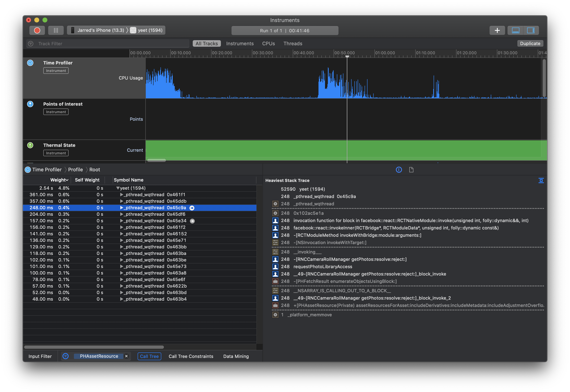
Task: Click the Thermal State track icon
Action: [30, 145]
